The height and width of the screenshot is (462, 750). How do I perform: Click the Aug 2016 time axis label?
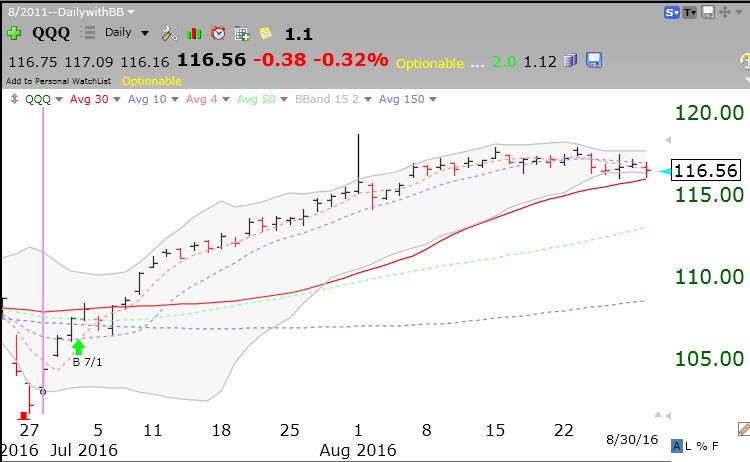(x=358, y=450)
